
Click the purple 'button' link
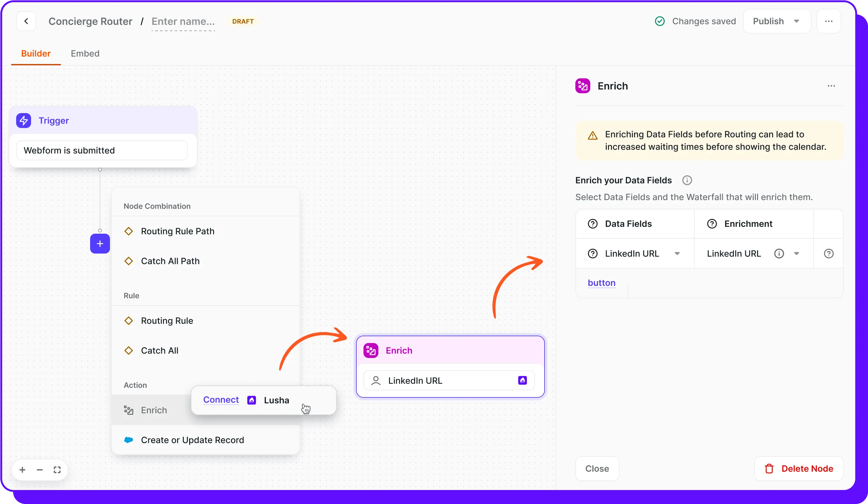pos(601,283)
